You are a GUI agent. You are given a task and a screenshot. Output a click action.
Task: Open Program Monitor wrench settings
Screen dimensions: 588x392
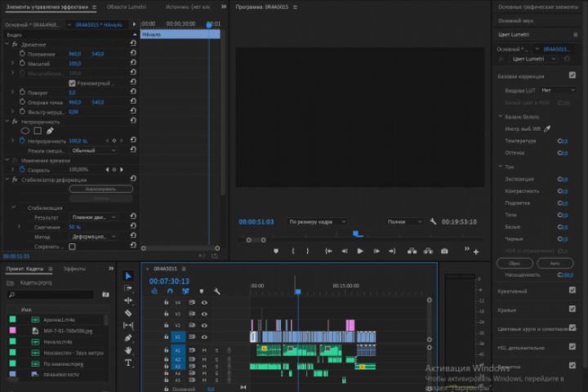[x=433, y=221]
